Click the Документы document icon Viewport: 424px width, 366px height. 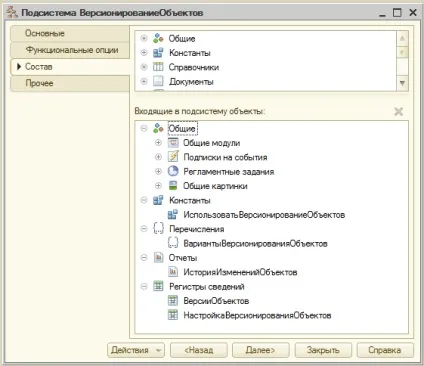tap(158, 81)
